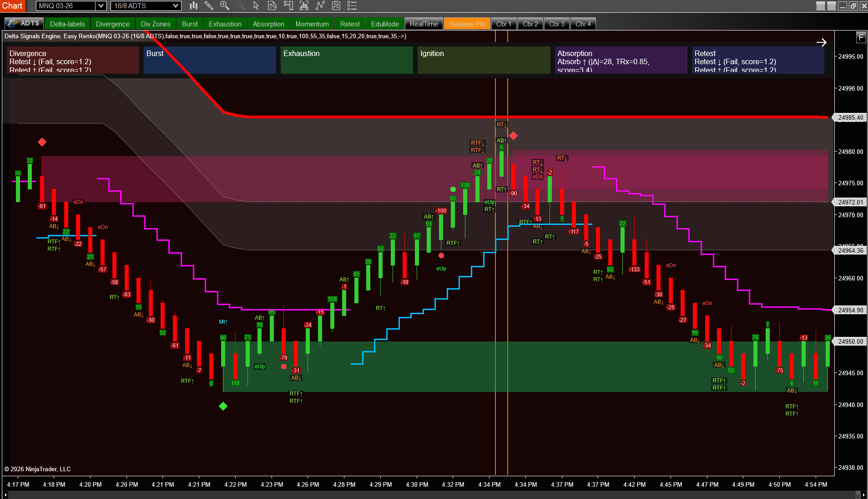The width and height of the screenshot is (868, 499).
Task: Enable the Absorption signal button
Action: tap(268, 24)
